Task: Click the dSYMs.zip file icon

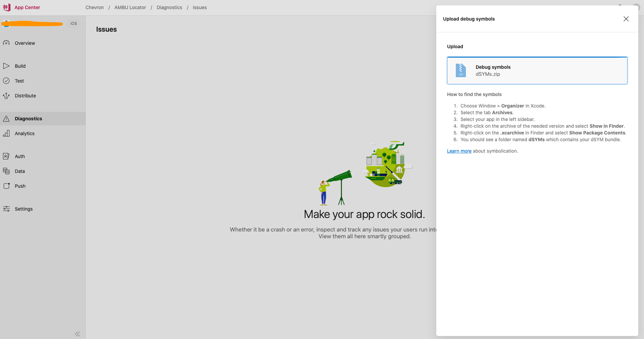Action: point(461,70)
